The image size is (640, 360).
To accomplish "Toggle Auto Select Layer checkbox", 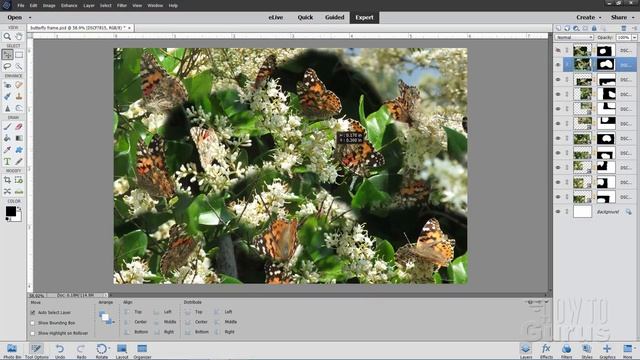I will (x=33, y=313).
